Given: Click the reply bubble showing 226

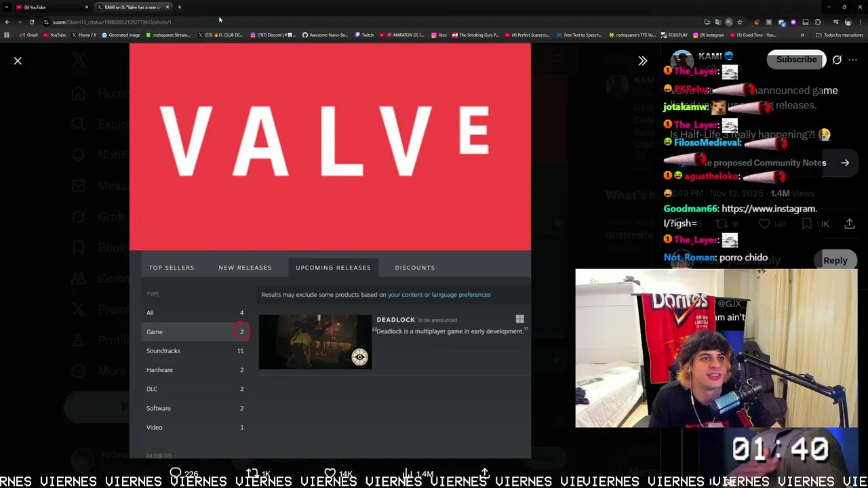Looking at the screenshot, I should (184, 473).
